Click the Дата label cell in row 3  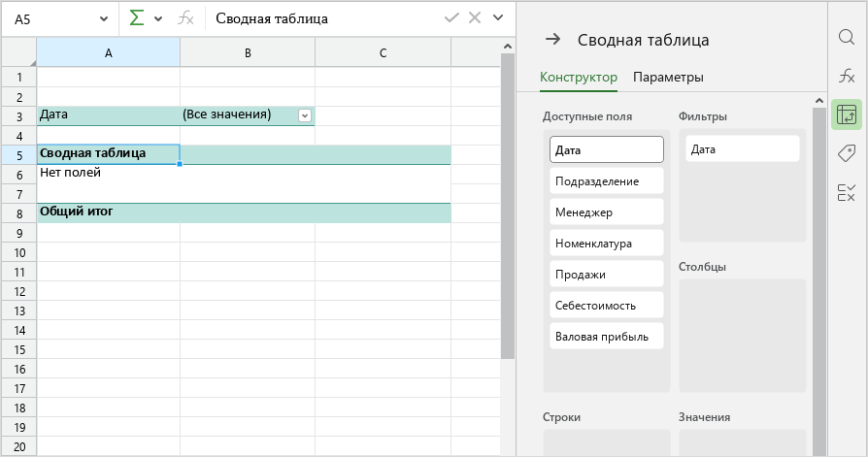click(109, 115)
